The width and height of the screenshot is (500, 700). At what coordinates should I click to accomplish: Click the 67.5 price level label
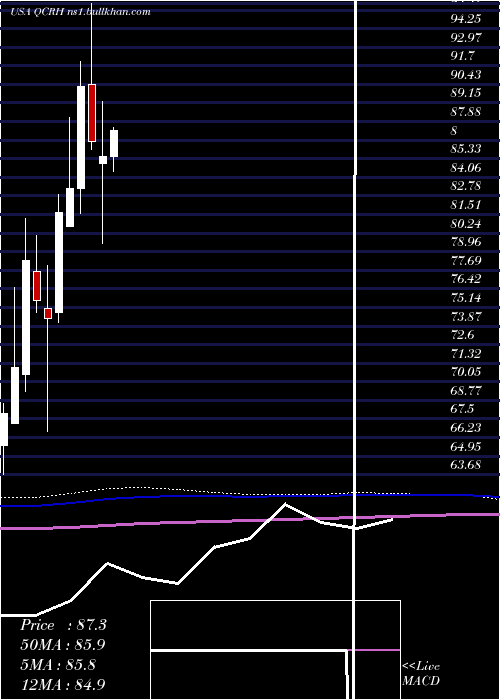[x=462, y=409]
